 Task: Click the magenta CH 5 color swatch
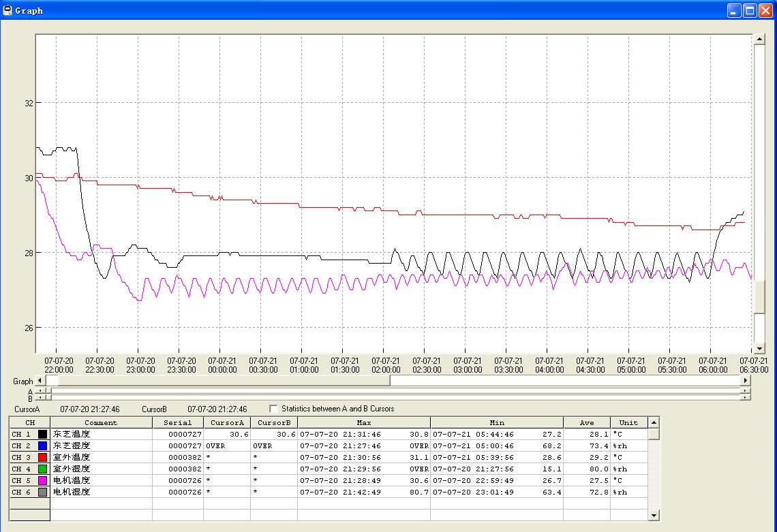(42, 480)
